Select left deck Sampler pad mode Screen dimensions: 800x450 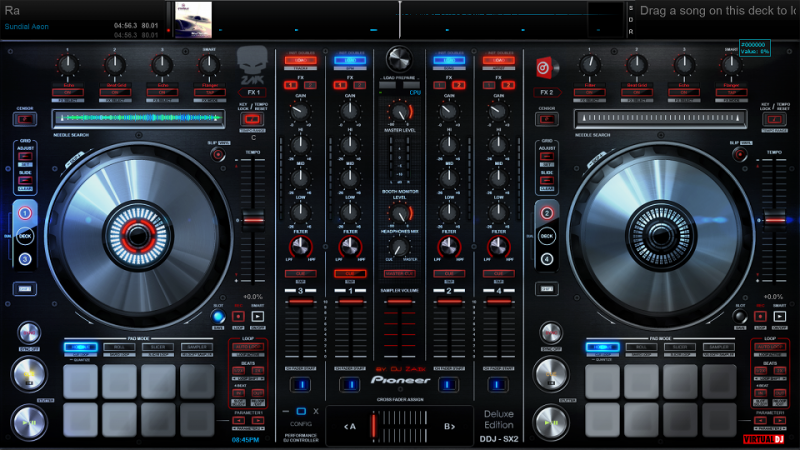click(x=197, y=347)
